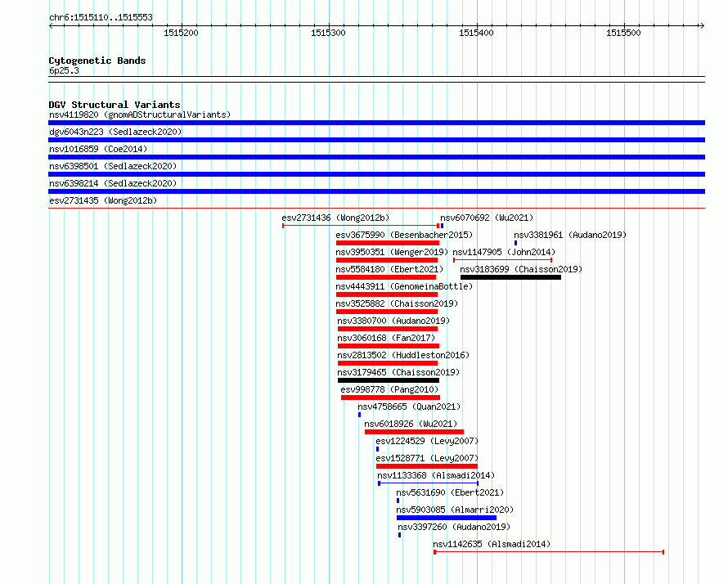728x584 pixels.
Task: Select the red bar under esv3675990
Action: pos(388,243)
